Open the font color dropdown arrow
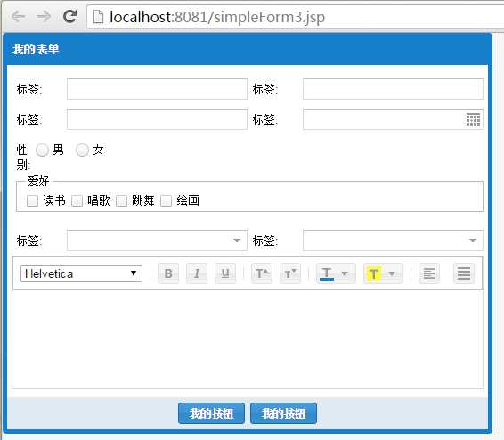The width and height of the screenshot is (504, 440). 345,273
